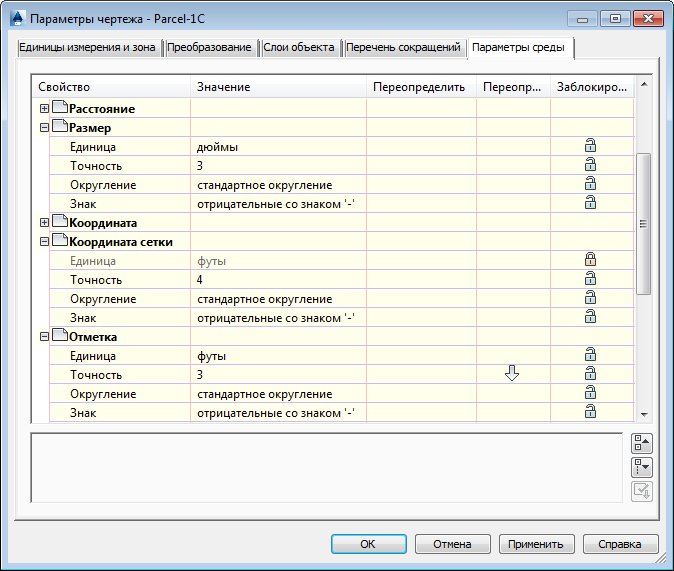Click lock icon in Отметка Знак row

click(590, 411)
